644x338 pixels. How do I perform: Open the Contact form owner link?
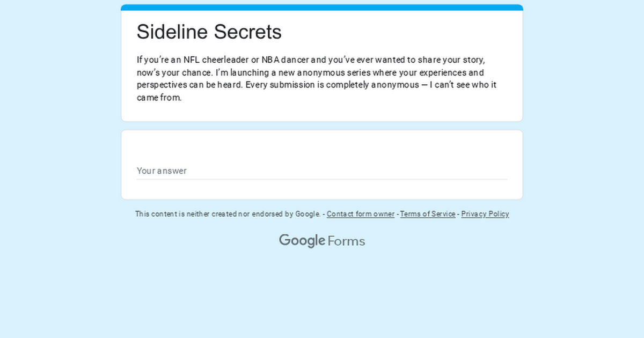pos(360,214)
